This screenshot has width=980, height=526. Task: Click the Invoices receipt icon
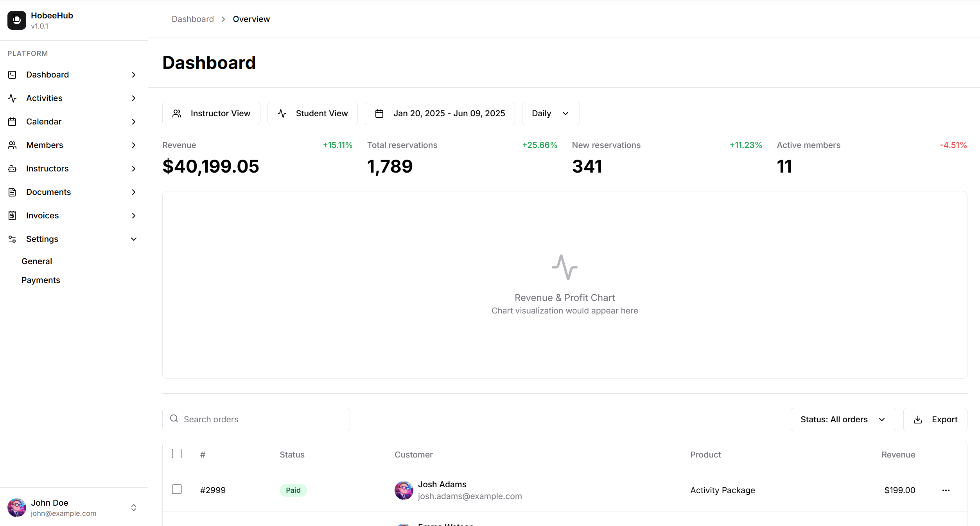[x=13, y=216]
